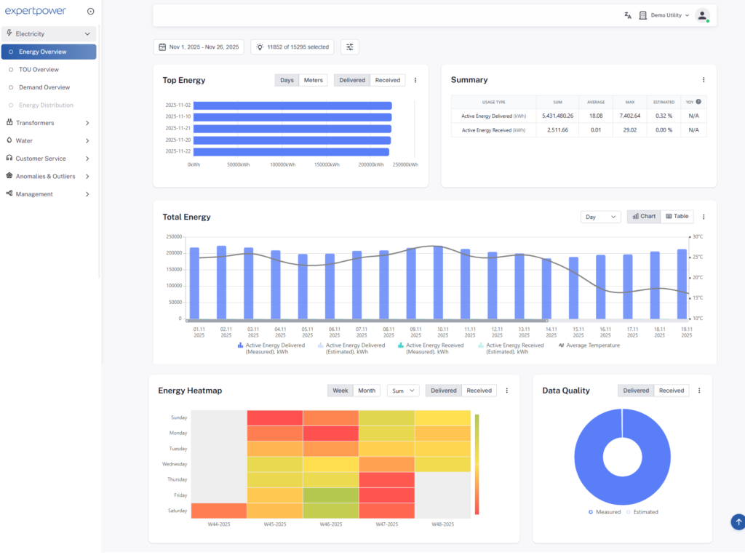Open Summary panel three-dot menu
Screen dimensions: 745x560
click(704, 80)
